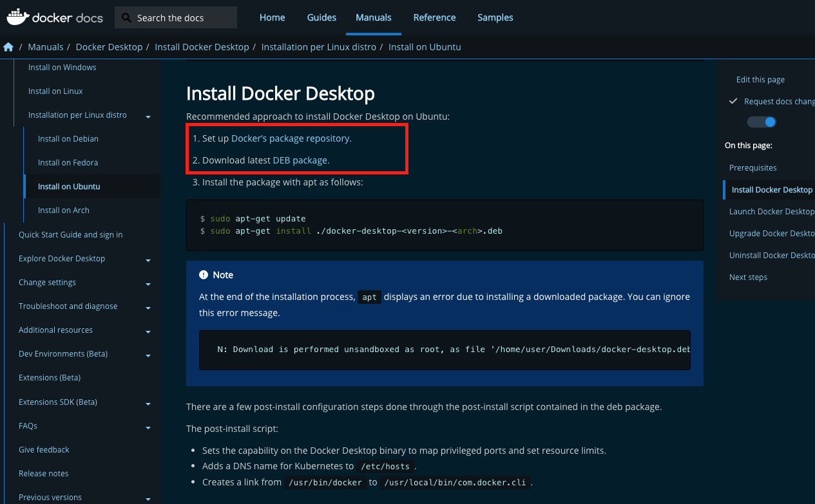The image size is (815, 504).
Task: Select the Manuals tab
Action: [x=374, y=17]
